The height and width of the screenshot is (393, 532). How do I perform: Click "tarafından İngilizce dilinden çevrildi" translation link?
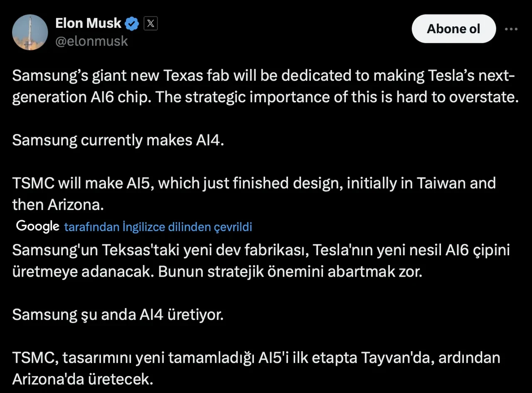(158, 227)
